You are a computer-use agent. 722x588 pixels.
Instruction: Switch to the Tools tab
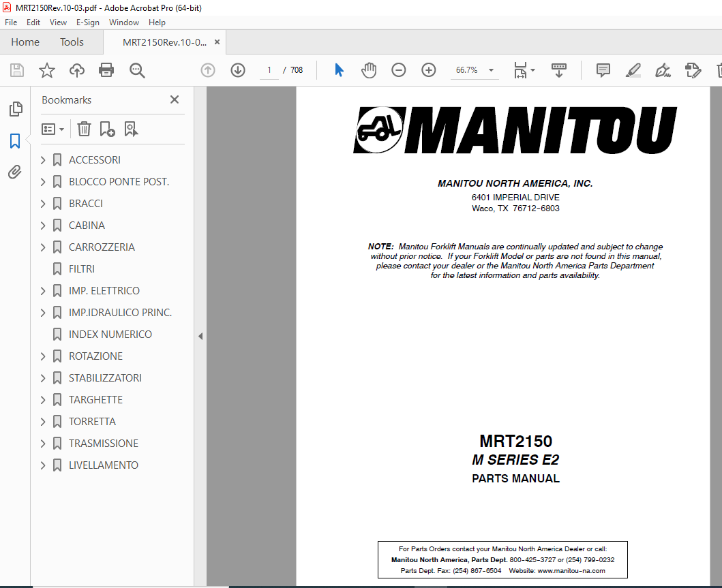point(72,42)
